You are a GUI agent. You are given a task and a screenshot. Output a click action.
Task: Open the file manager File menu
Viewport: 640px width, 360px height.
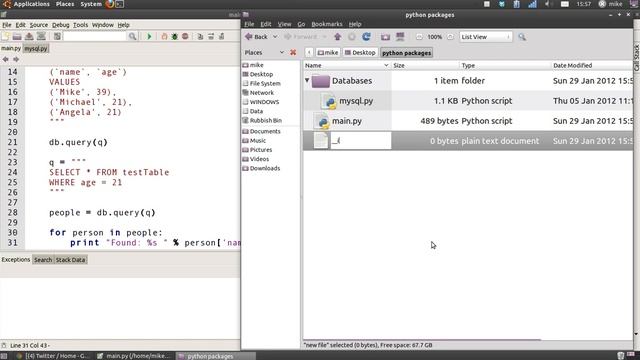tap(249, 24)
